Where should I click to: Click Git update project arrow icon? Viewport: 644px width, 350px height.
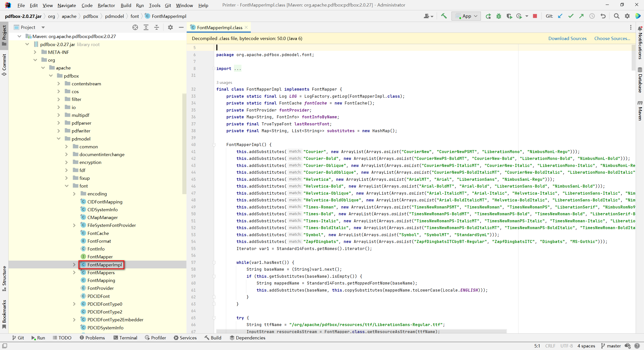560,16
